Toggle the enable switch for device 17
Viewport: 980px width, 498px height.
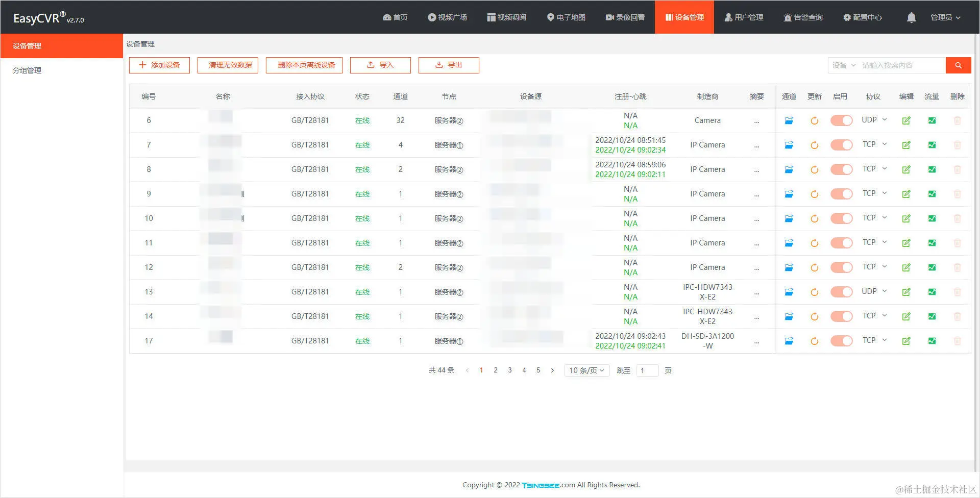tap(841, 341)
